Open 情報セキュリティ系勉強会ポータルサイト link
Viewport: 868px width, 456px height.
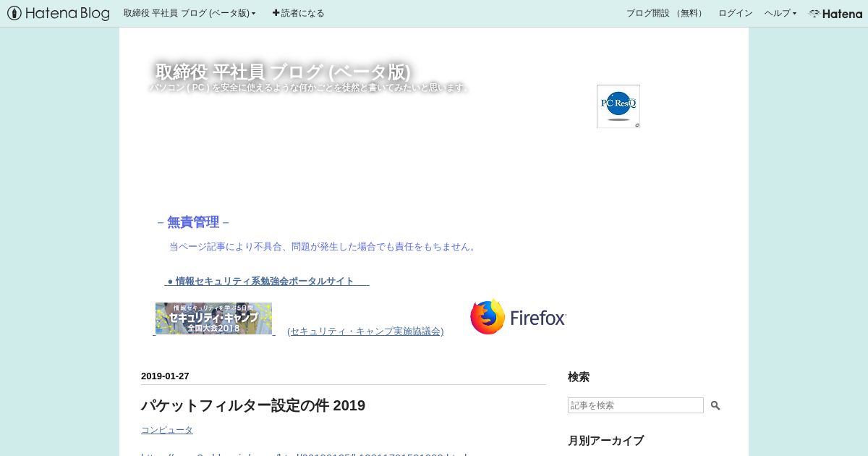click(267, 281)
